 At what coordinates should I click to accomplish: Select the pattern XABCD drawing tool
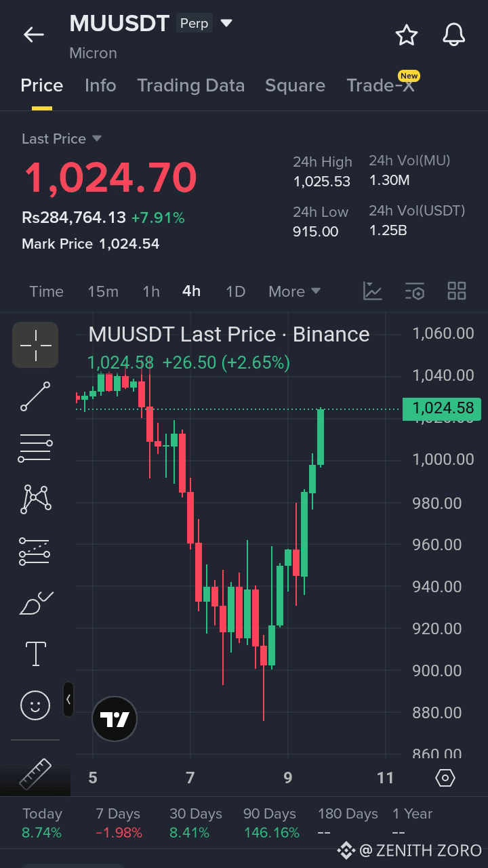click(x=35, y=499)
